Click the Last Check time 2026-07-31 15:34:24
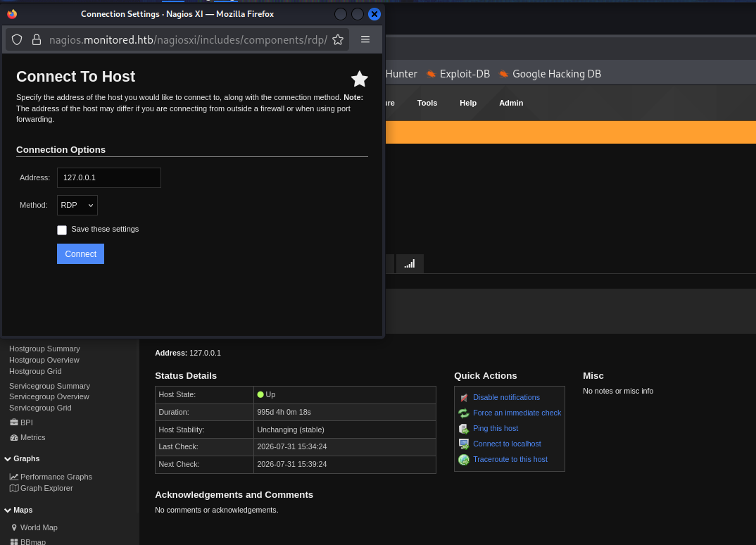 (291, 446)
